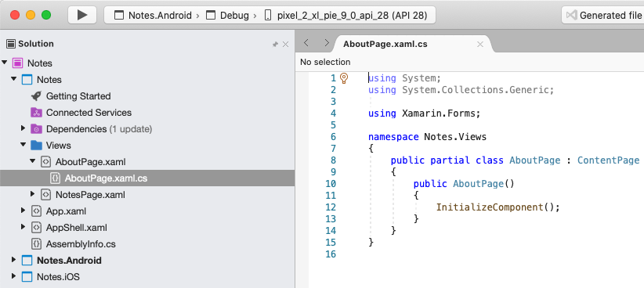
Task: Navigate forward with the right arrow
Action: point(327,43)
